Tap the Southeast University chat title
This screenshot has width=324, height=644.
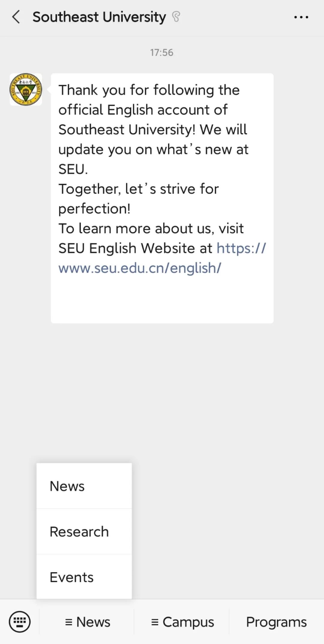pos(99,17)
